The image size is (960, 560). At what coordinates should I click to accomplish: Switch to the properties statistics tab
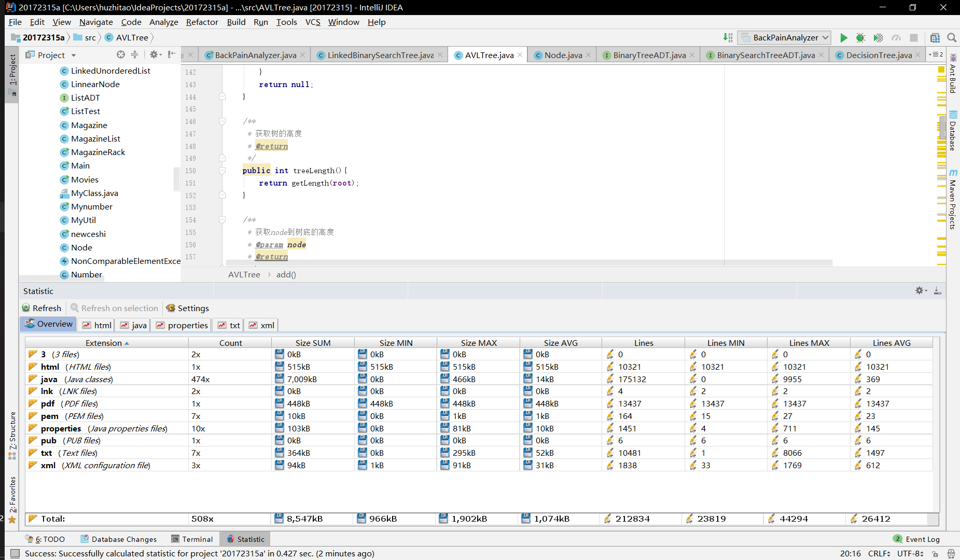(x=182, y=325)
